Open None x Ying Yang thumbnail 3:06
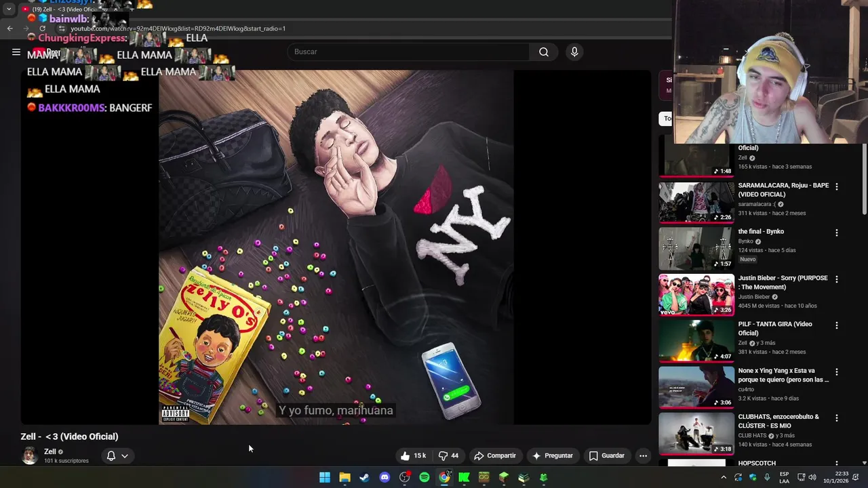Image resolution: width=868 pixels, height=488 pixels. point(696,387)
